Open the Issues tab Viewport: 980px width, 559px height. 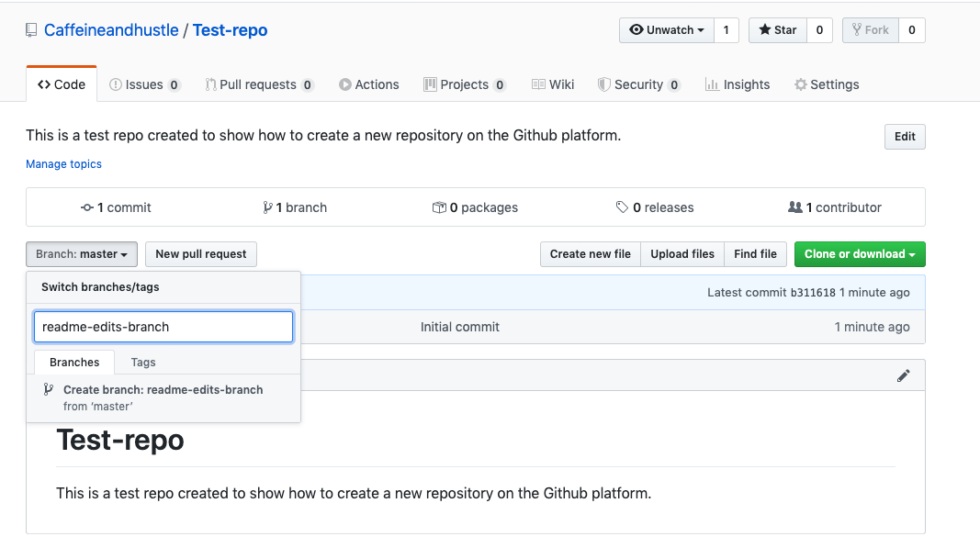pyautogui.click(x=144, y=84)
